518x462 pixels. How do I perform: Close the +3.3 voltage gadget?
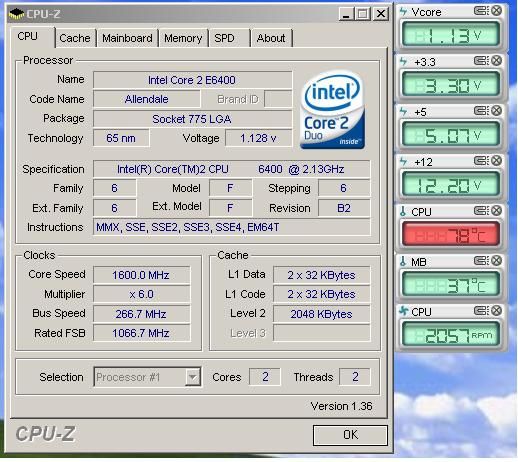(x=496, y=61)
